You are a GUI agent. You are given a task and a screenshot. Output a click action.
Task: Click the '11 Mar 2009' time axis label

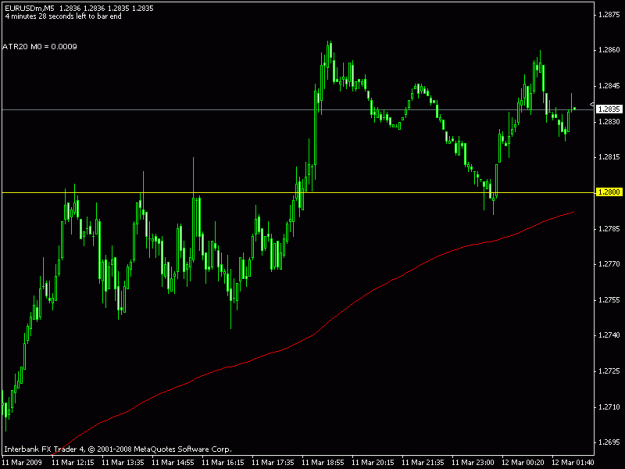tap(22, 463)
